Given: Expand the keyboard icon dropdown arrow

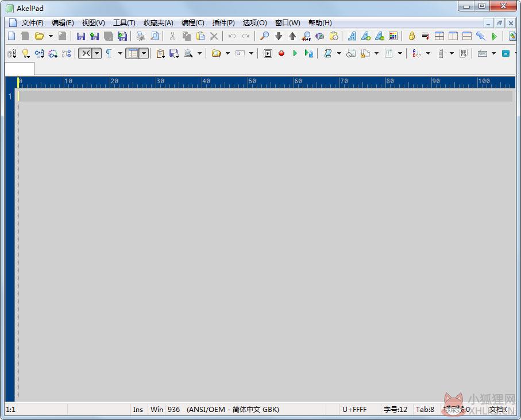Looking at the screenshot, I should 494,53.
